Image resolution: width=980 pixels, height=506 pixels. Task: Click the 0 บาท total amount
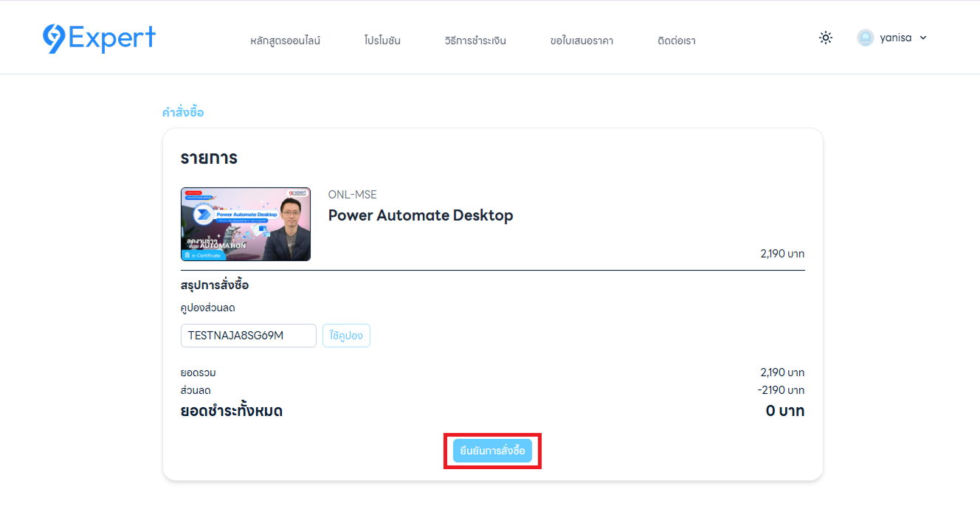pos(785,411)
